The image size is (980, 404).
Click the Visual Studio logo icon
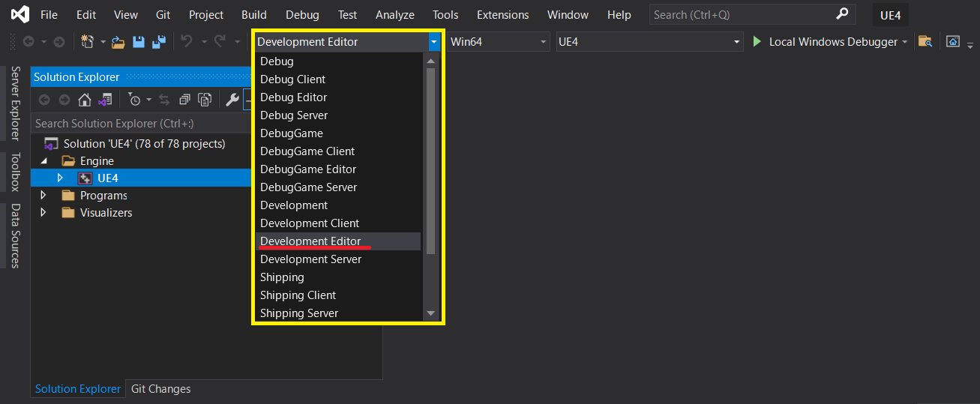(x=20, y=14)
